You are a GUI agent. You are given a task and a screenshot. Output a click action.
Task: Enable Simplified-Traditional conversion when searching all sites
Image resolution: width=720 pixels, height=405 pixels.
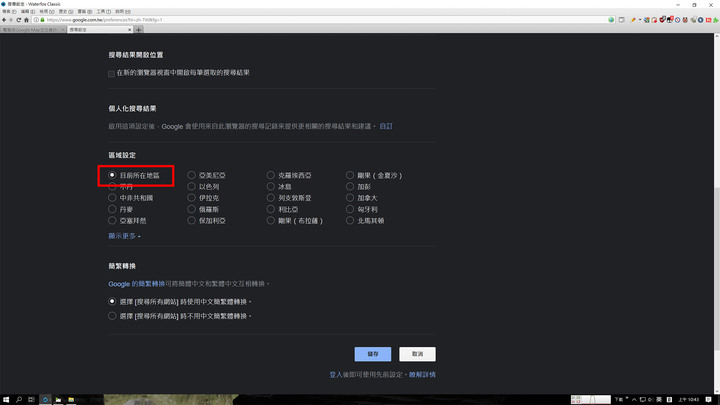point(112,301)
